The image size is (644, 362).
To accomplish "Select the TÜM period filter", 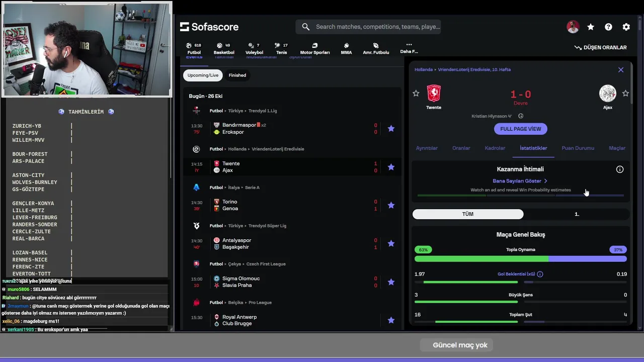I will click(x=468, y=214).
